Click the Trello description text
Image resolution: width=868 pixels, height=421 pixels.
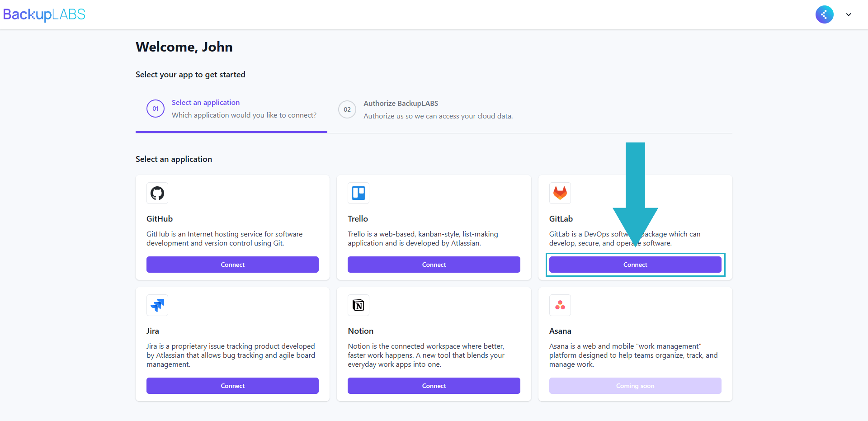(423, 239)
